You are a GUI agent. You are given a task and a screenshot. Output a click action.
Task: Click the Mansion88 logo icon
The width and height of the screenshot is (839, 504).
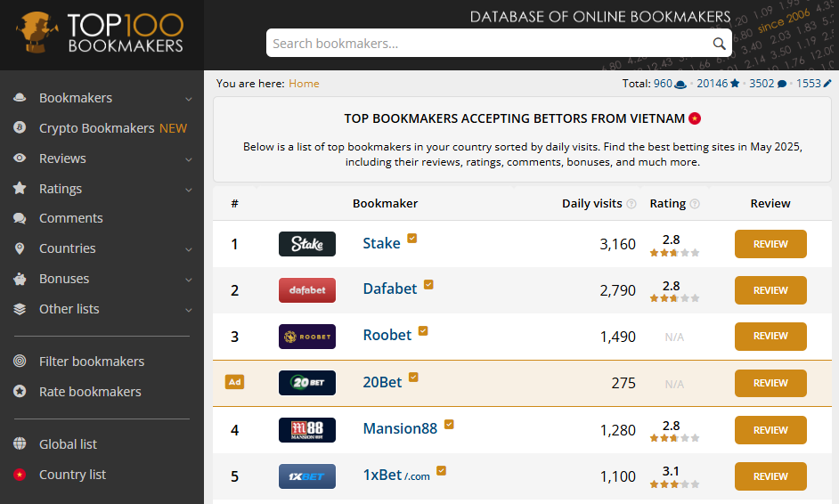point(307,429)
